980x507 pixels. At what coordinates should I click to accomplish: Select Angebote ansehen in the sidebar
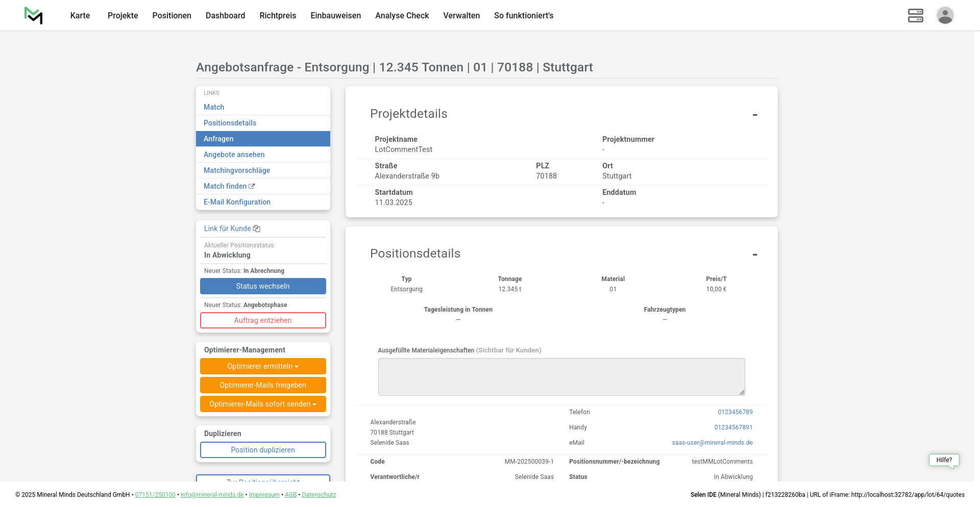pos(234,155)
